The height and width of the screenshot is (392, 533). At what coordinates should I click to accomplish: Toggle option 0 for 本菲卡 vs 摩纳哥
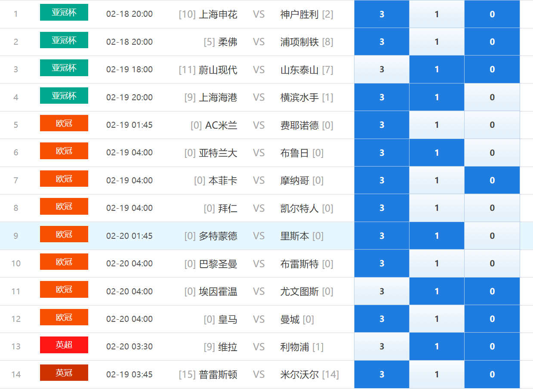(492, 180)
